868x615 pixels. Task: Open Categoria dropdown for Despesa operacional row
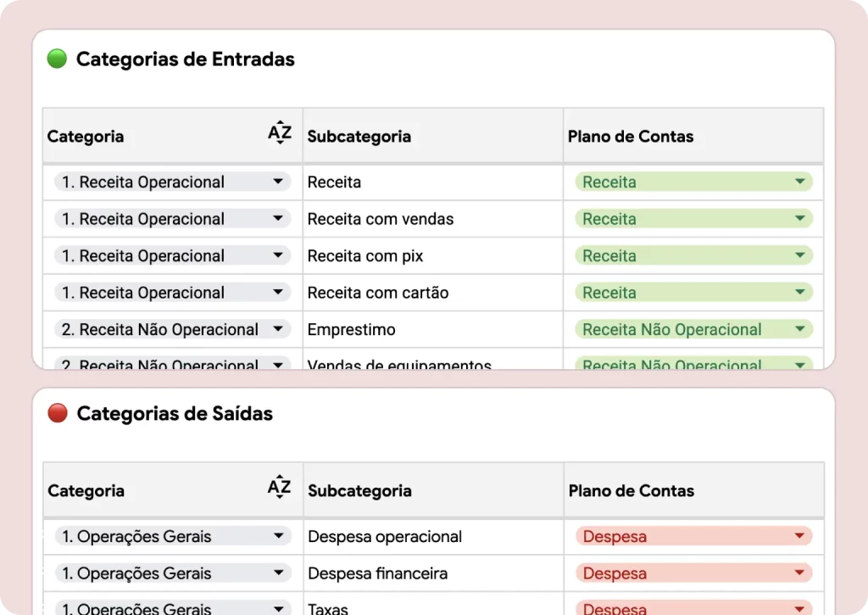(173, 536)
